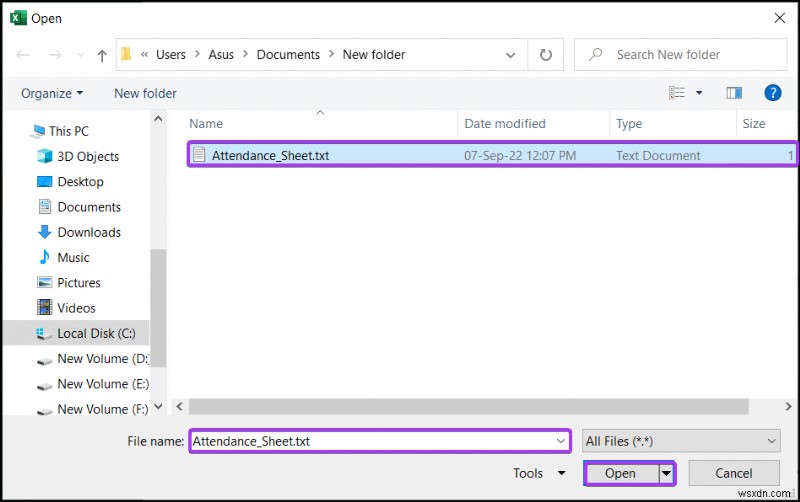This screenshot has height=502, width=800.
Task: Expand the address bar history dropdown
Action: tap(510, 55)
